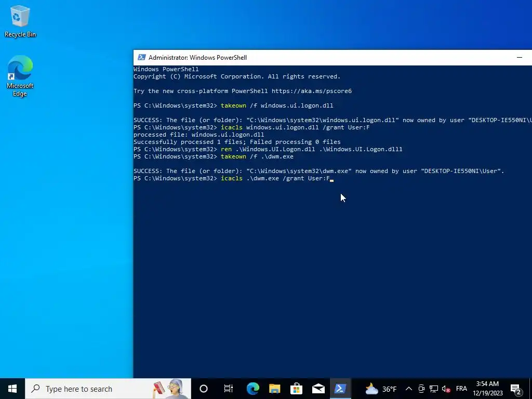The width and height of the screenshot is (532, 399).
Task: Click the 'takeown /f .\dwm.exe' command line
Action: pyautogui.click(x=214, y=156)
